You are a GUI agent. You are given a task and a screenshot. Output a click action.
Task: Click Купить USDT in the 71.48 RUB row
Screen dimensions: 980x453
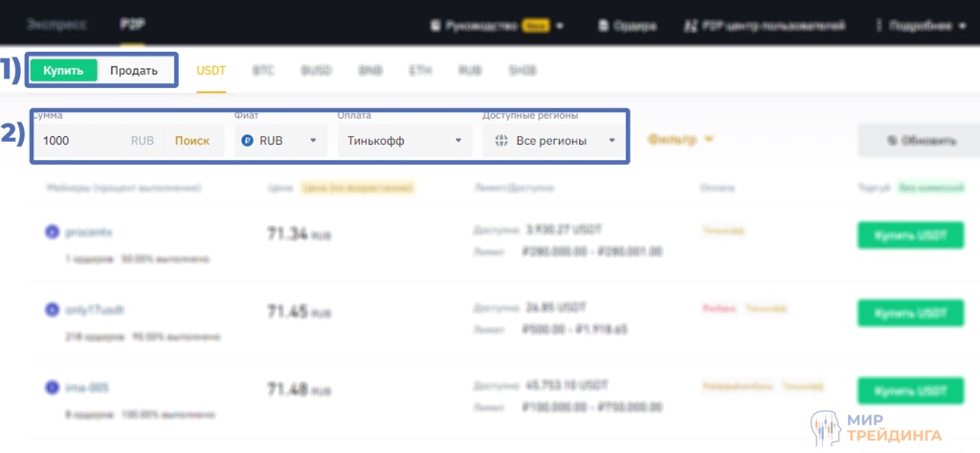point(911,391)
